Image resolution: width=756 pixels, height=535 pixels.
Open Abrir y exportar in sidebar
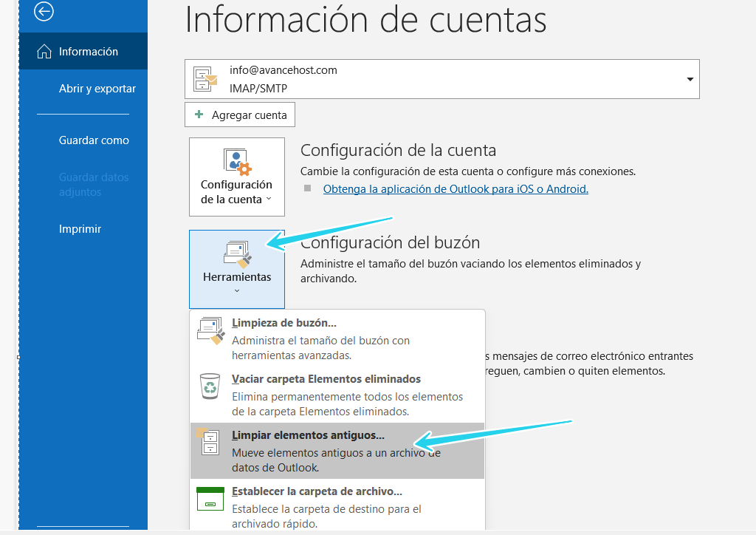[x=97, y=88]
